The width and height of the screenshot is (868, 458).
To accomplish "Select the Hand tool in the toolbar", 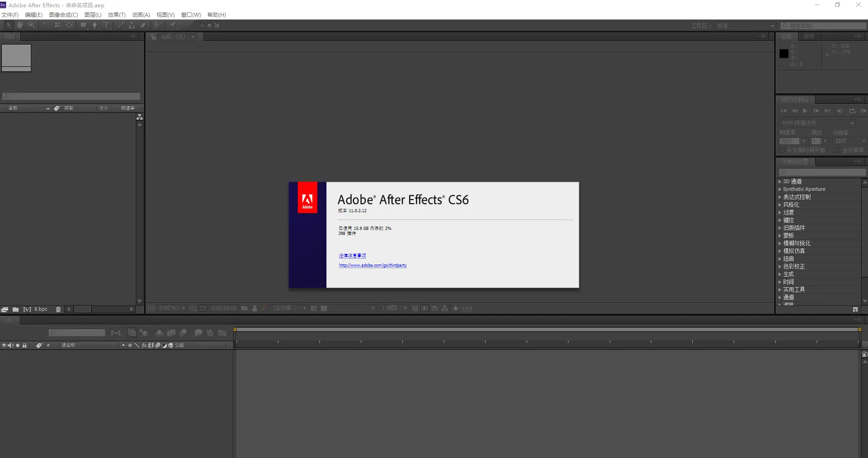I will [20, 25].
